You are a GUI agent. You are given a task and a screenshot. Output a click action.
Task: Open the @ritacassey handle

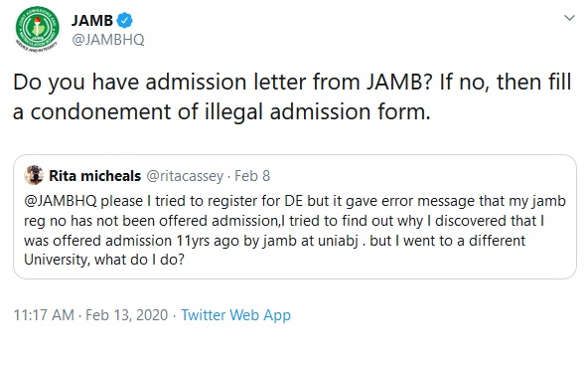(x=185, y=176)
